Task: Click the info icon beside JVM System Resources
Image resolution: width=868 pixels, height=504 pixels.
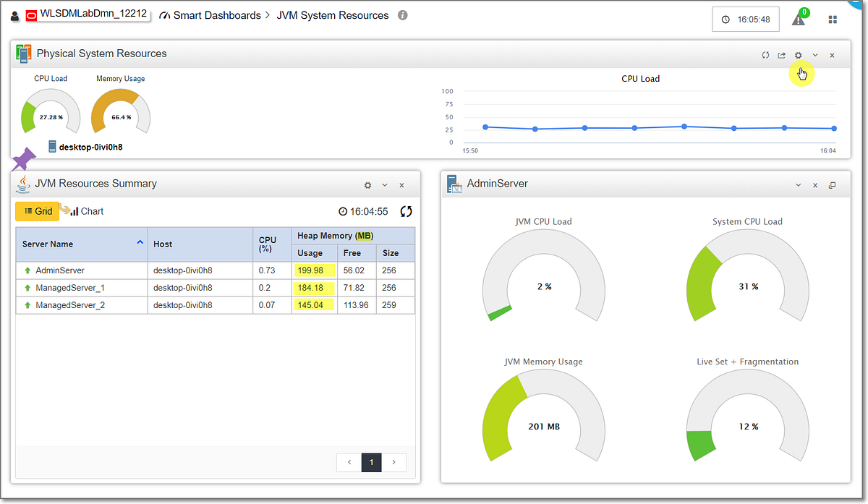Action: 404,15
